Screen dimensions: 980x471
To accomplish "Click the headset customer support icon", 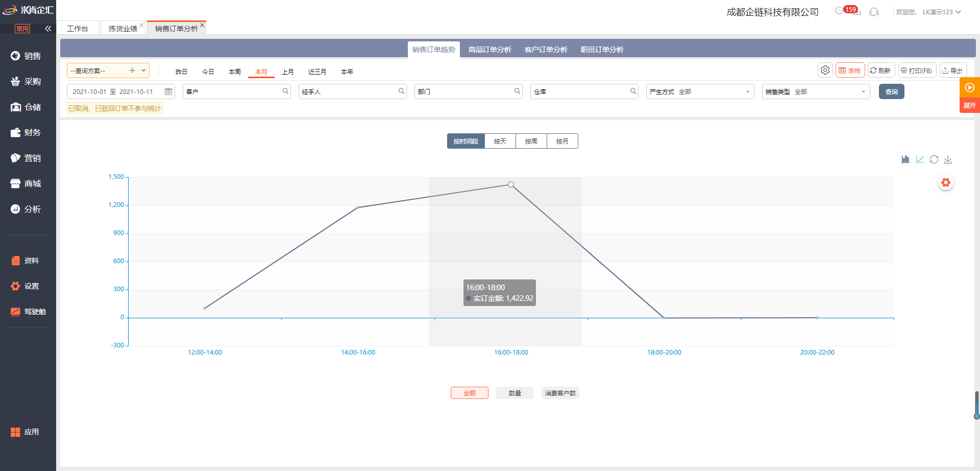I will pyautogui.click(x=874, y=12).
